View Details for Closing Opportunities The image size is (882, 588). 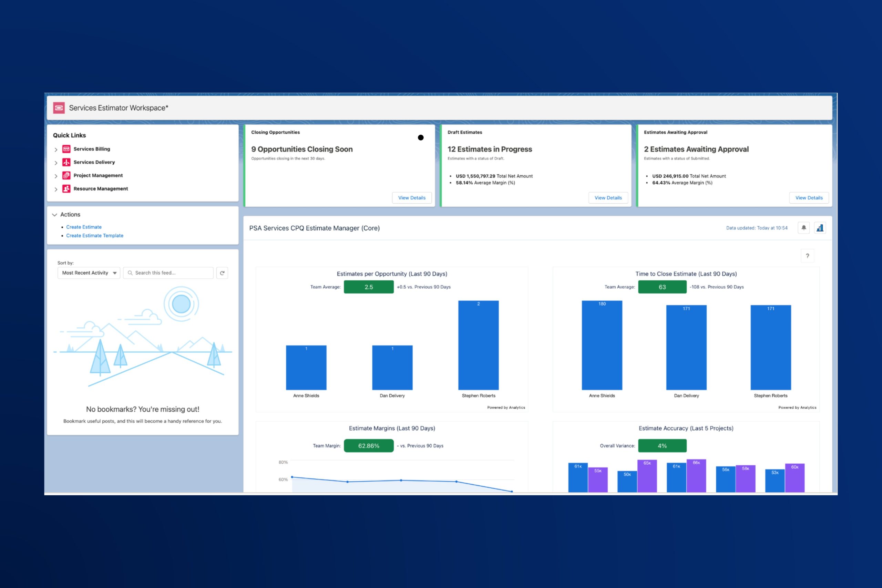[x=412, y=198]
